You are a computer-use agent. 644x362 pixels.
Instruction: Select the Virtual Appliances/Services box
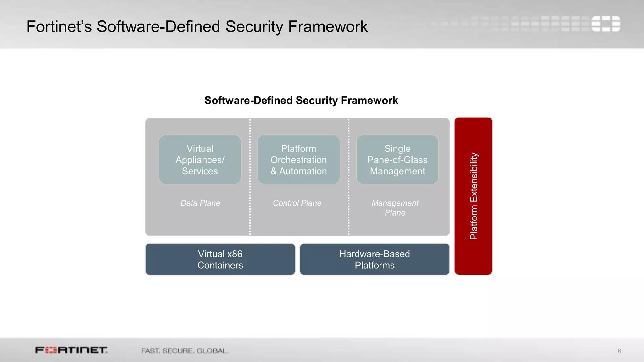pyautogui.click(x=200, y=160)
